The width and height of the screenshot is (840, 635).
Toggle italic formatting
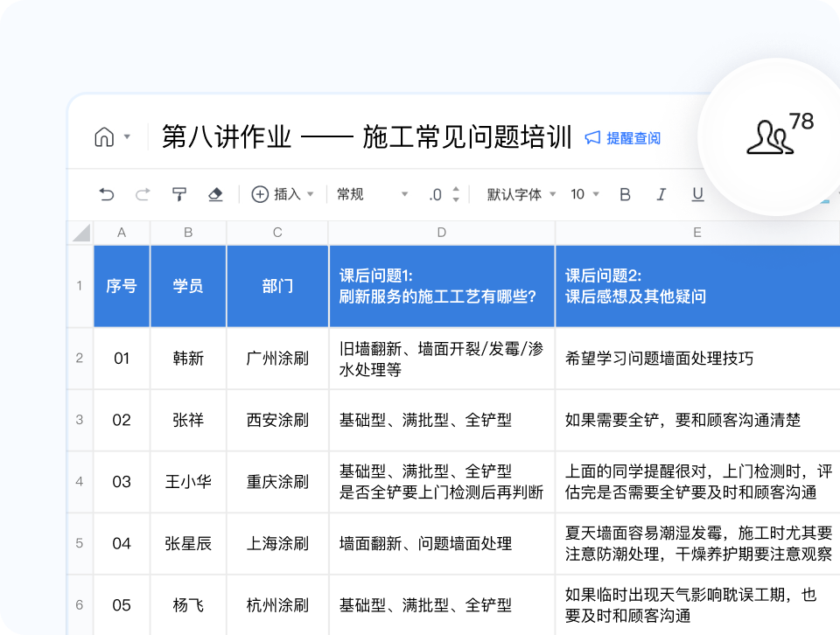tap(661, 194)
